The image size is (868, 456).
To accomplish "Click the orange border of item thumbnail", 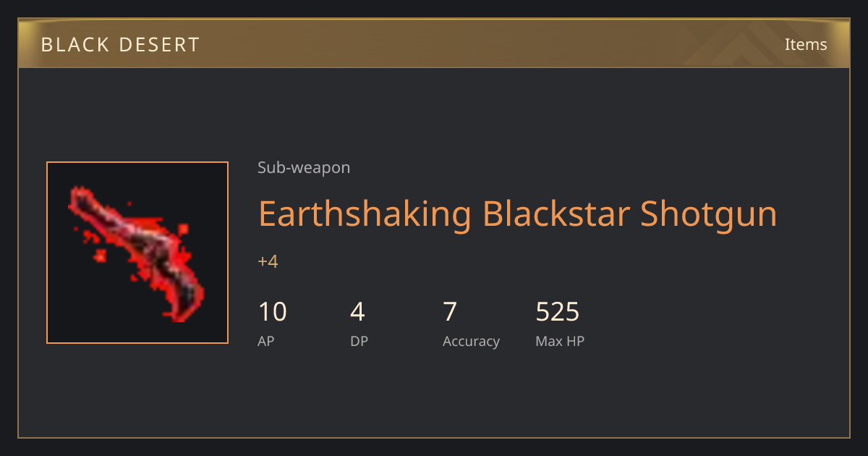I will point(47,253).
